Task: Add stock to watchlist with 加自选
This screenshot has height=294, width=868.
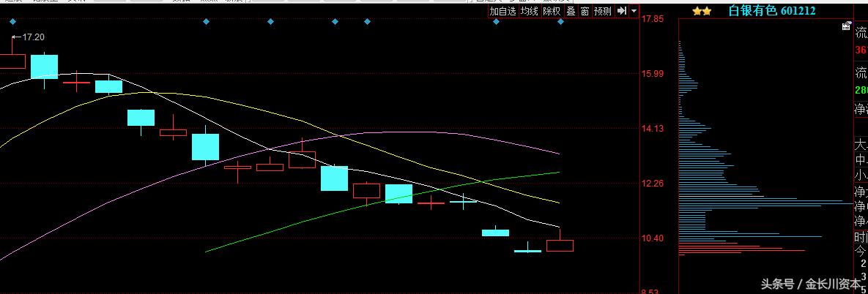Action: (502, 11)
